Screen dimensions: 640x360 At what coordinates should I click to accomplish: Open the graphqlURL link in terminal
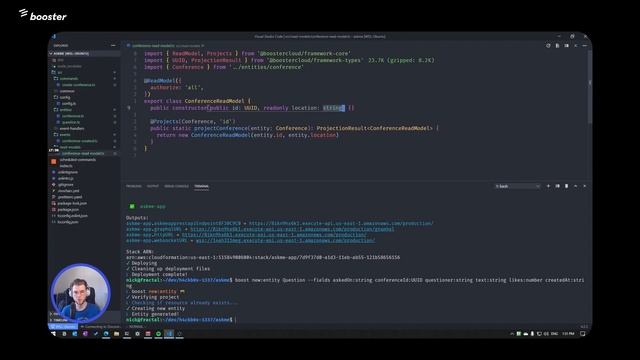pyautogui.click(x=292, y=229)
